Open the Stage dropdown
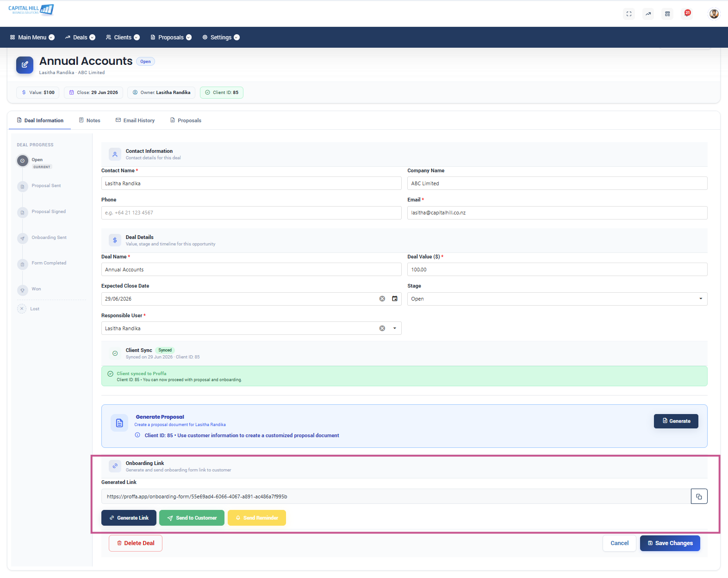728x578 pixels. pyautogui.click(x=557, y=299)
